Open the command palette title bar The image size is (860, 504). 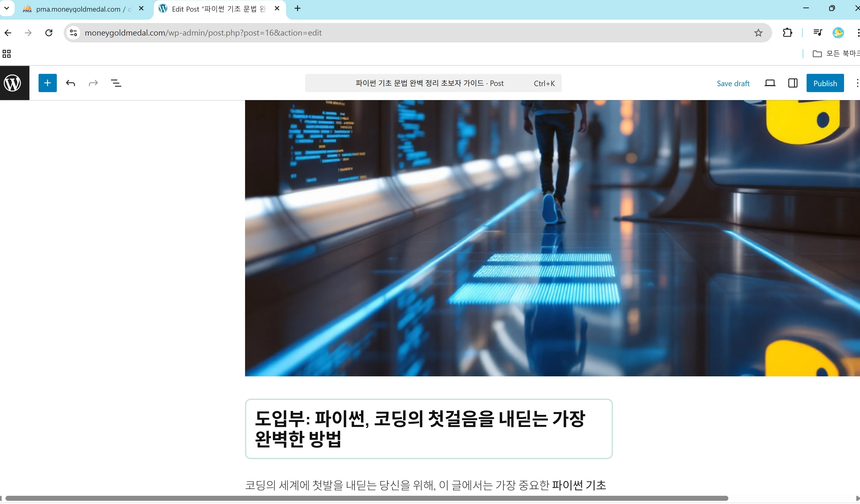(433, 83)
